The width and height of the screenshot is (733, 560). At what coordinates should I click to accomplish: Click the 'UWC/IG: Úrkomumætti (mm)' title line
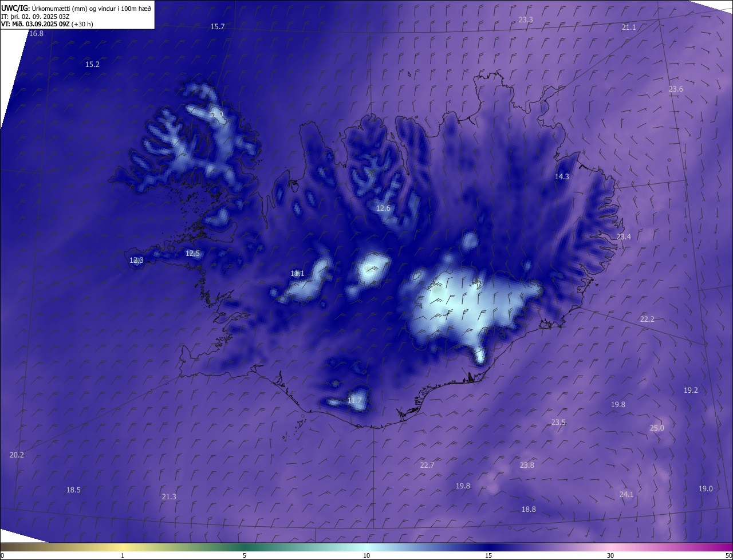[x=76, y=8]
